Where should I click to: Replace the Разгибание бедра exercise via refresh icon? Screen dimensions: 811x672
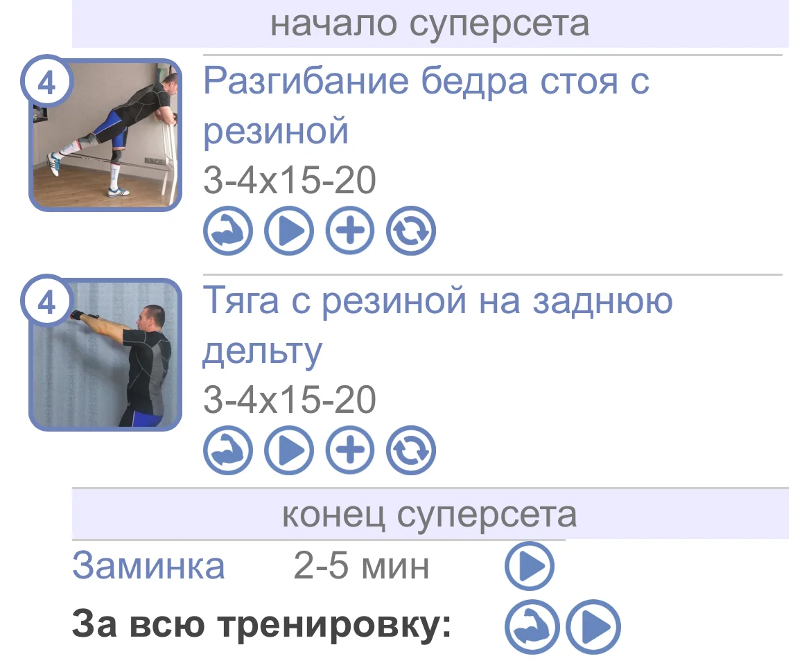[411, 231]
